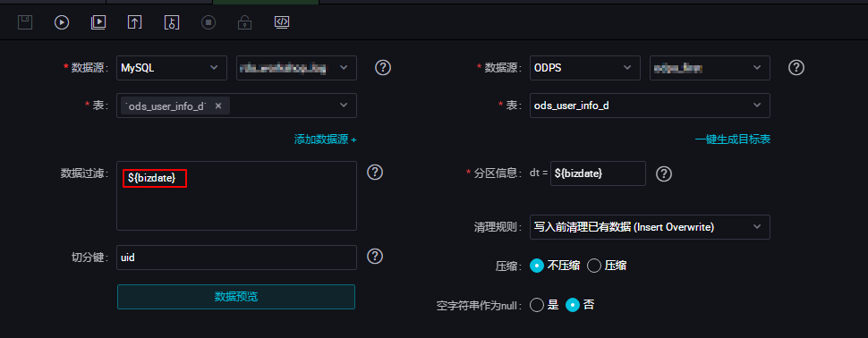Open help icon beside partition info
868x338 pixels.
(x=664, y=173)
